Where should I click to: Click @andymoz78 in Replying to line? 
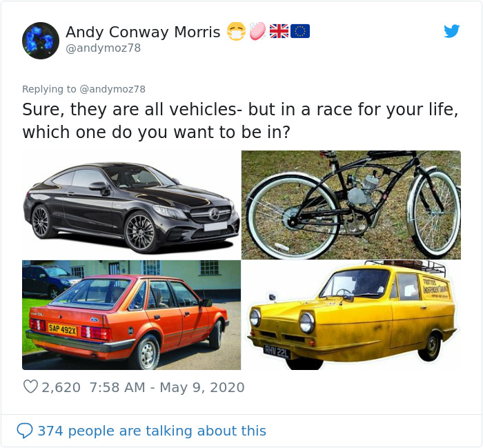point(112,89)
